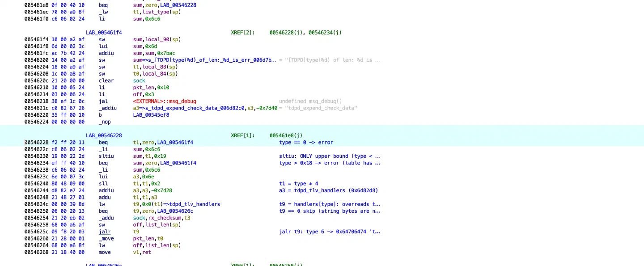
Task: Select the <EXTERNAL>::msg_debug call target
Action: click(x=165, y=101)
